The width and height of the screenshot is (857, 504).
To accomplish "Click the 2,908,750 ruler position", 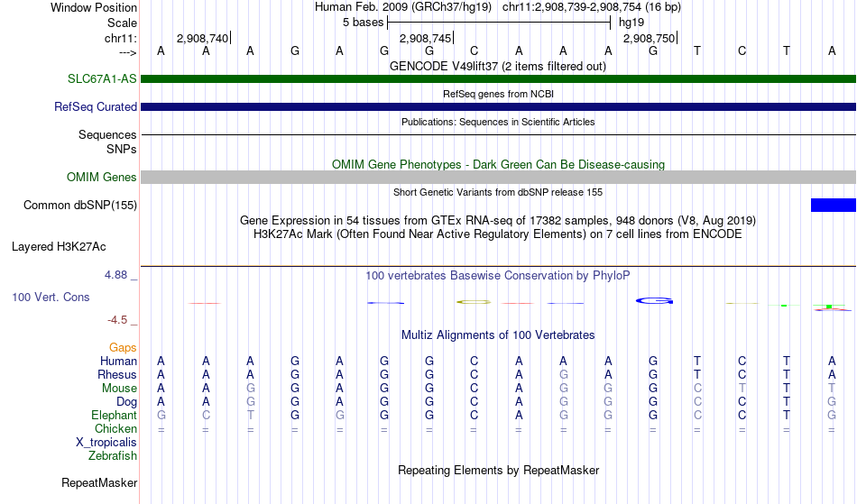I will (649, 38).
